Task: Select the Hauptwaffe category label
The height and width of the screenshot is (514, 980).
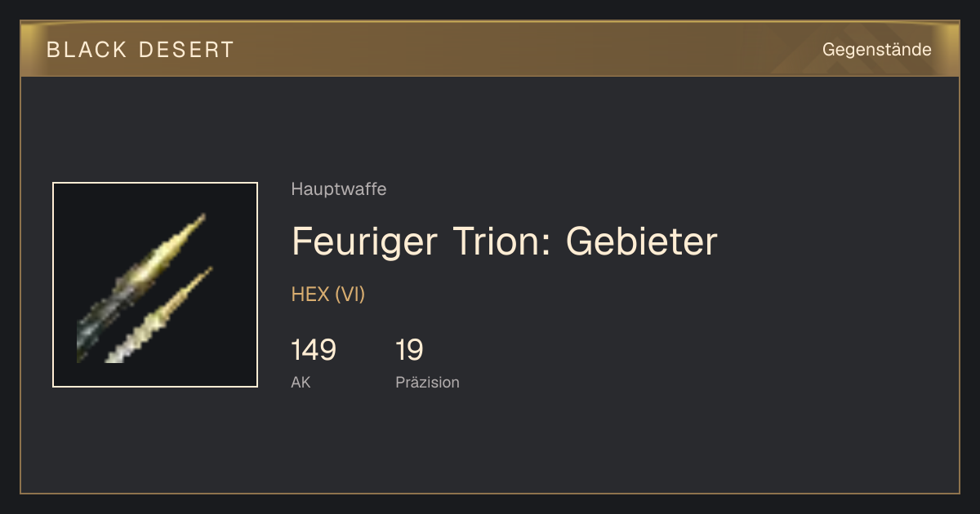Action: click(338, 189)
